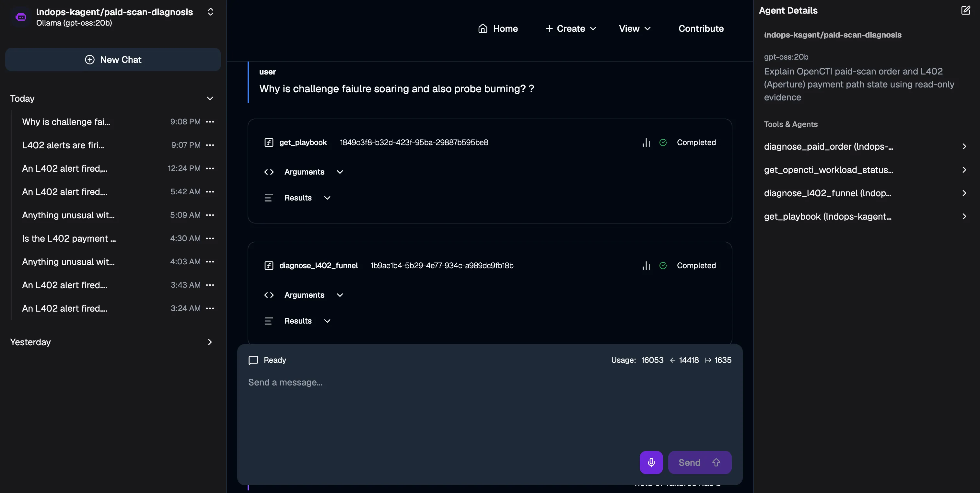
Task: Open the agent switcher dropdown
Action: (x=210, y=12)
